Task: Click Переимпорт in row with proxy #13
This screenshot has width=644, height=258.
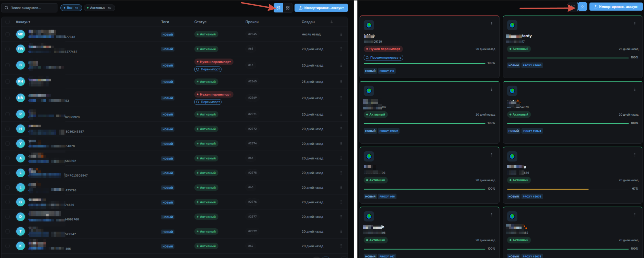Action: point(208,69)
